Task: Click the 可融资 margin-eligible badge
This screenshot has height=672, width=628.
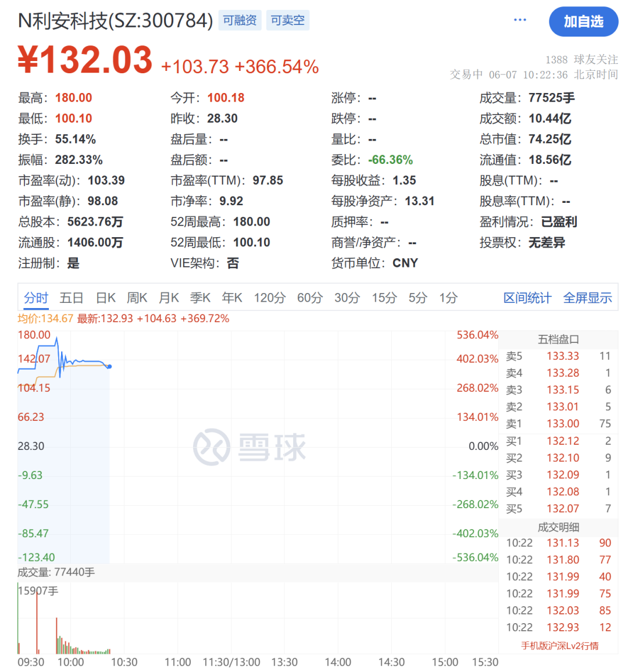Action: coord(239,19)
